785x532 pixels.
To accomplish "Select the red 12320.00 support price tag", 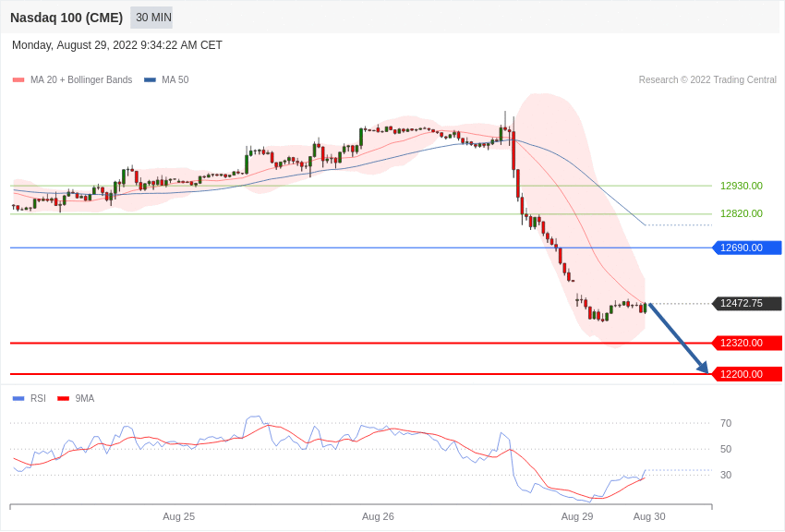I will click(x=747, y=343).
